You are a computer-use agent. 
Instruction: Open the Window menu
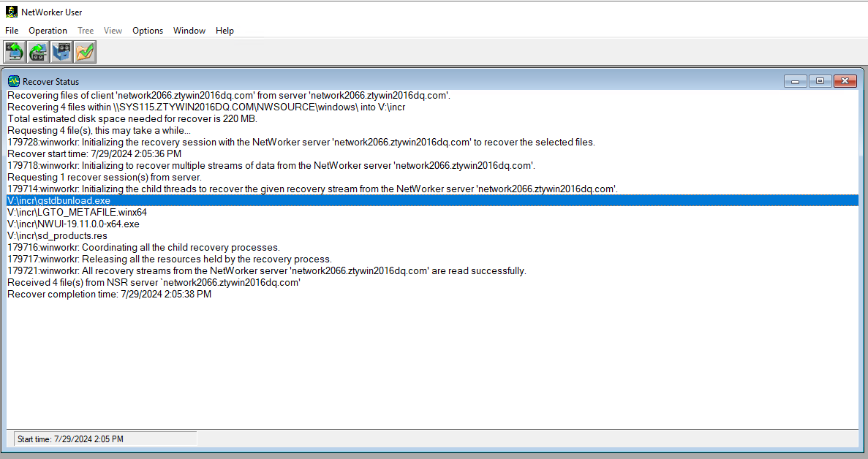point(189,31)
